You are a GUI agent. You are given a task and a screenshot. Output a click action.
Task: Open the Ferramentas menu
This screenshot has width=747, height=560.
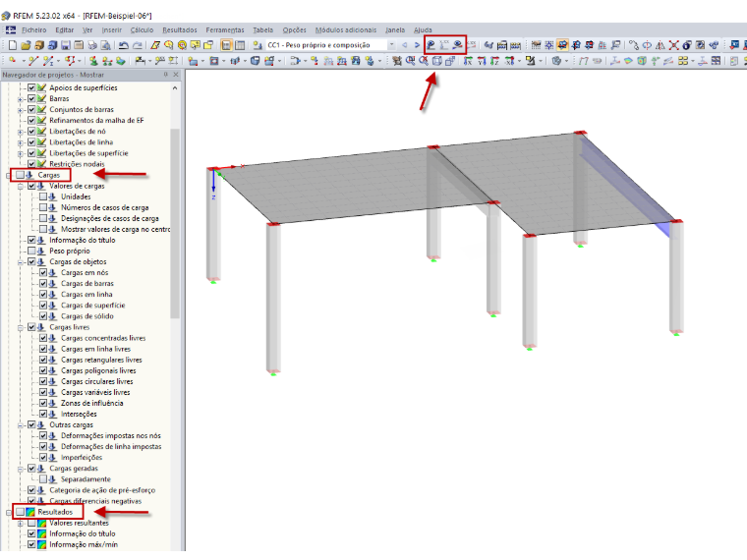(x=225, y=29)
